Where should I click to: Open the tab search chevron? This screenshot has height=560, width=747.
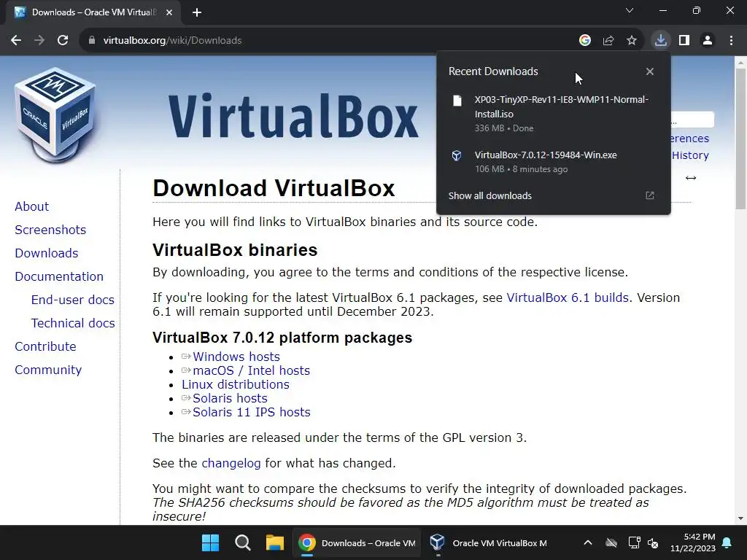click(630, 10)
